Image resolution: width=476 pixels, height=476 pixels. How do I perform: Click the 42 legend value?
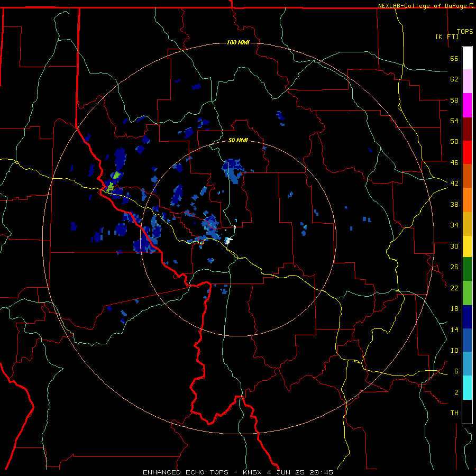point(454,184)
